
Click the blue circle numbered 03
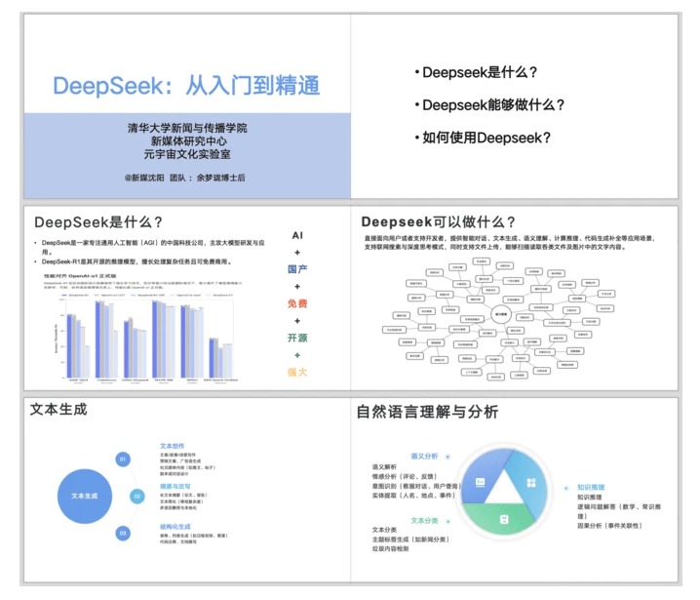pyautogui.click(x=123, y=533)
